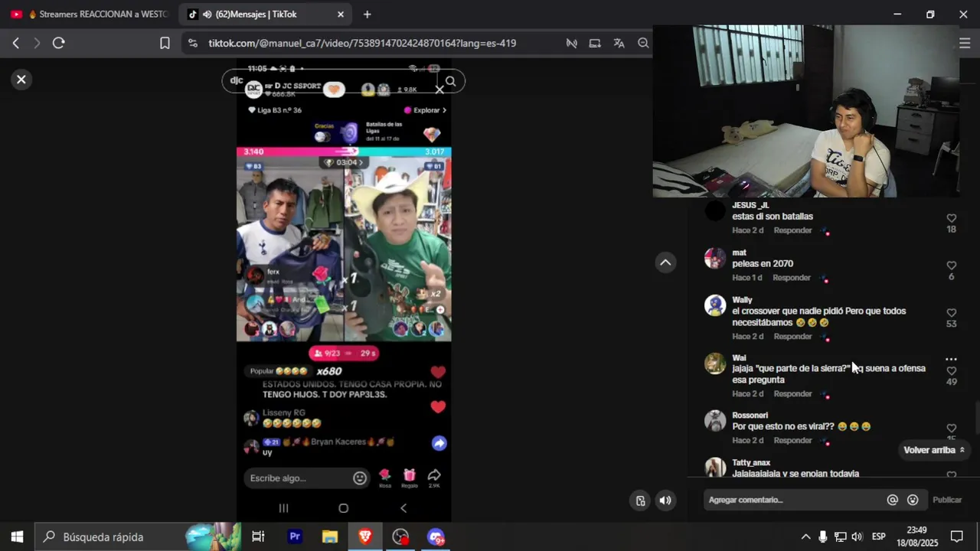This screenshot has height=551, width=980.
Task: Open emoji picker in comment box
Action: click(x=913, y=500)
